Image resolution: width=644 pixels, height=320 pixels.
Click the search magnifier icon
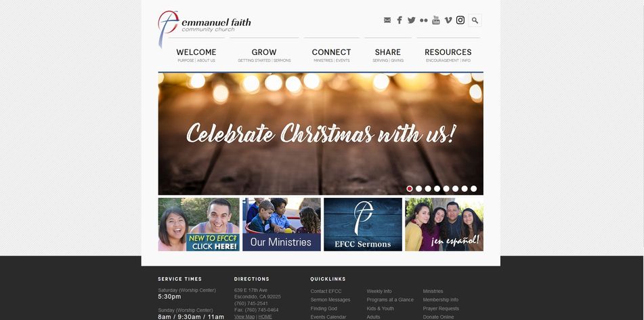coord(475,20)
